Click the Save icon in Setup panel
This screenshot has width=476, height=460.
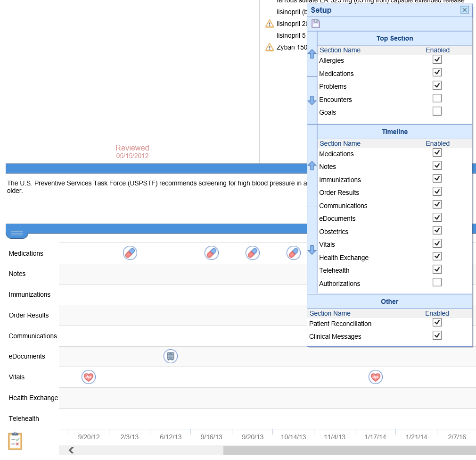coord(316,24)
